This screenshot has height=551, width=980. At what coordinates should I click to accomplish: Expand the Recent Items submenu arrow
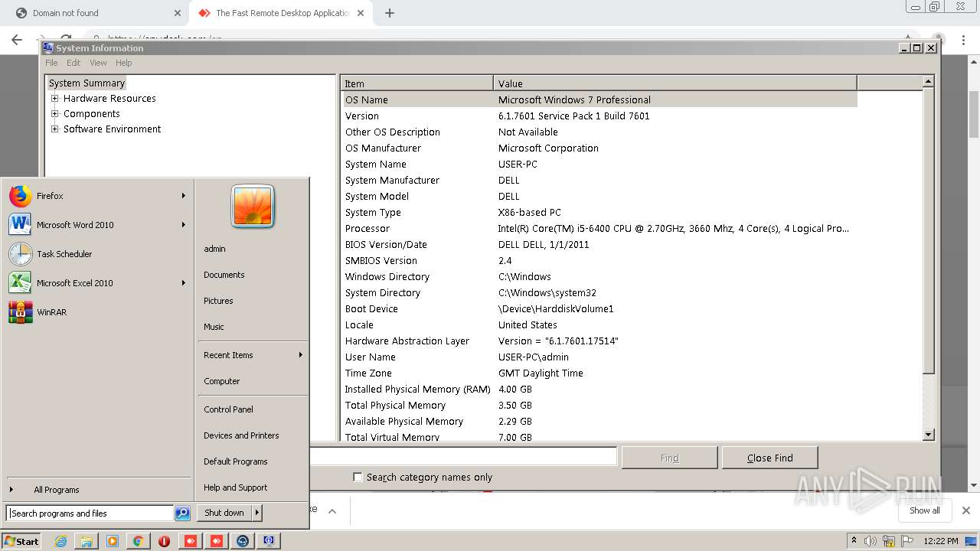tap(301, 355)
